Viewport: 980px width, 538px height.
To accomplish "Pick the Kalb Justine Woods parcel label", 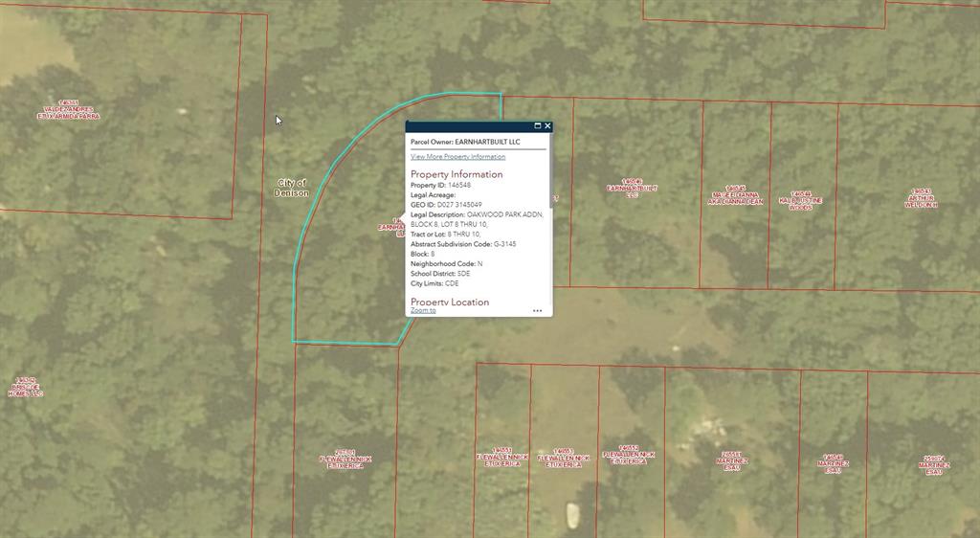I will (x=800, y=200).
